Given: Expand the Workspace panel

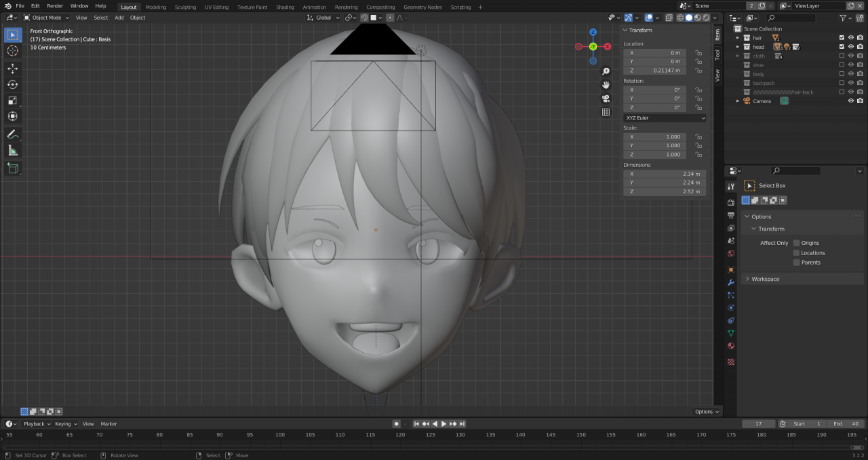Looking at the screenshot, I should click(765, 279).
